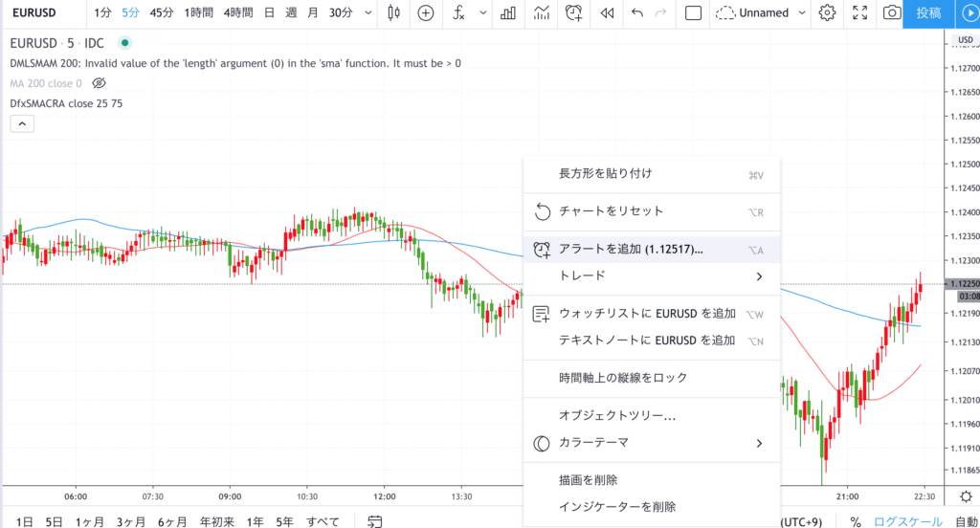The width and height of the screenshot is (980, 528).
Task: Click the blue 投稿 publish button
Action: [x=927, y=13]
